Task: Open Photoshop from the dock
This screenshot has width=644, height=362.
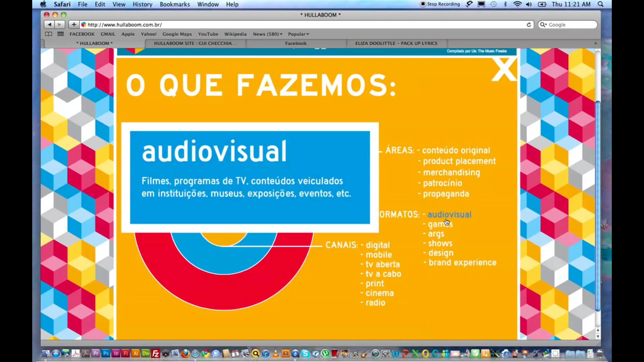Action: click(106, 353)
